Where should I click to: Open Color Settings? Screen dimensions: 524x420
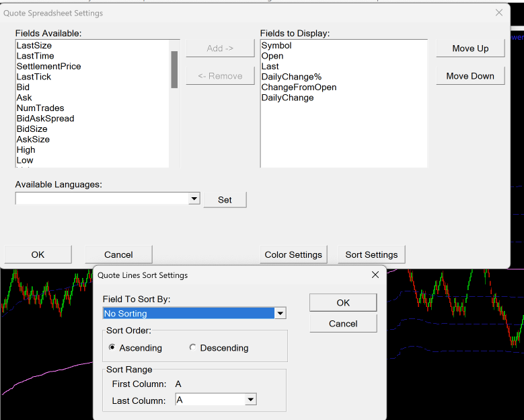pos(293,254)
